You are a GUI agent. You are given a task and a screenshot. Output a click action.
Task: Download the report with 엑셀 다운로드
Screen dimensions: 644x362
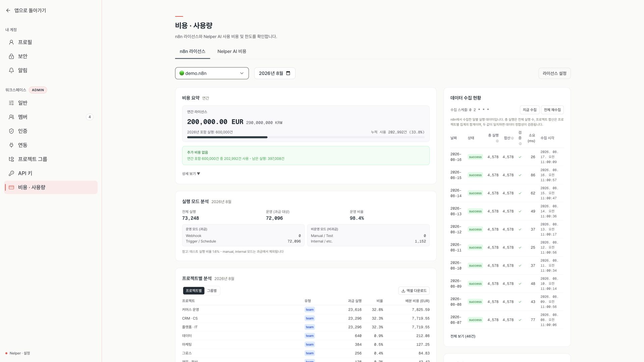click(x=414, y=291)
